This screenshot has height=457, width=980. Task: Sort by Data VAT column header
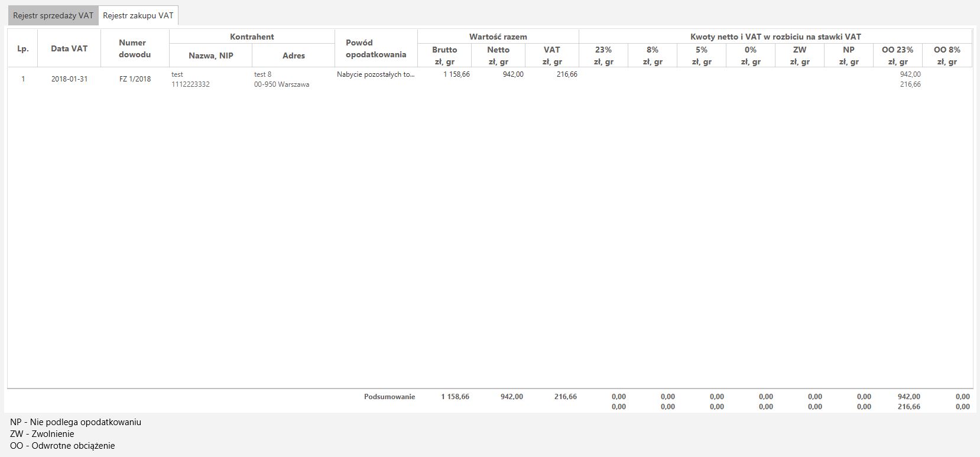click(69, 48)
